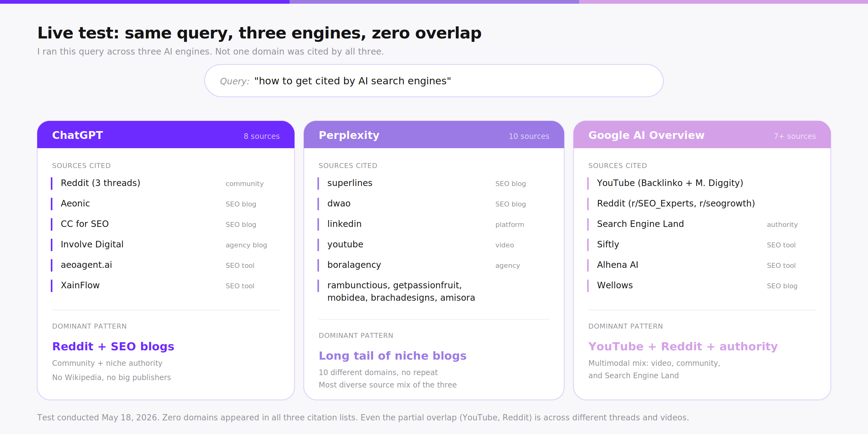The image size is (868, 434).
Task: Click the 'Long tail of niche blogs' heading
Action: pyautogui.click(x=392, y=356)
